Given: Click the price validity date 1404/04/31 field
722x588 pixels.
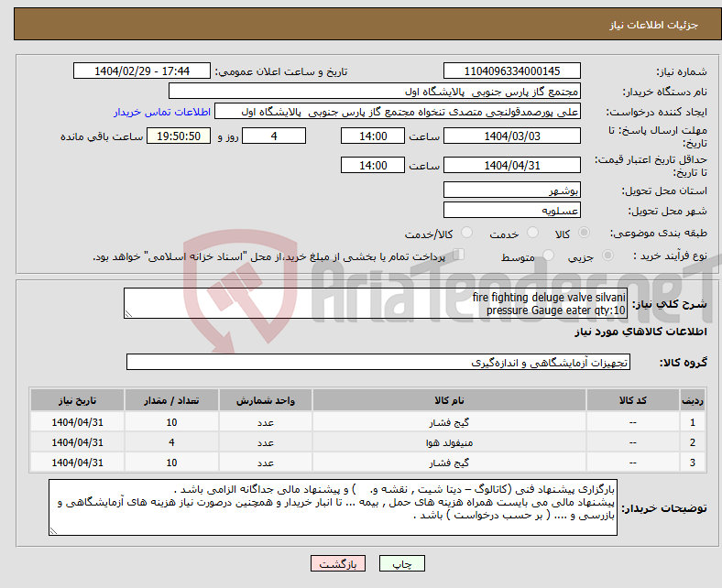Looking at the screenshot, I should pyautogui.click(x=511, y=165).
